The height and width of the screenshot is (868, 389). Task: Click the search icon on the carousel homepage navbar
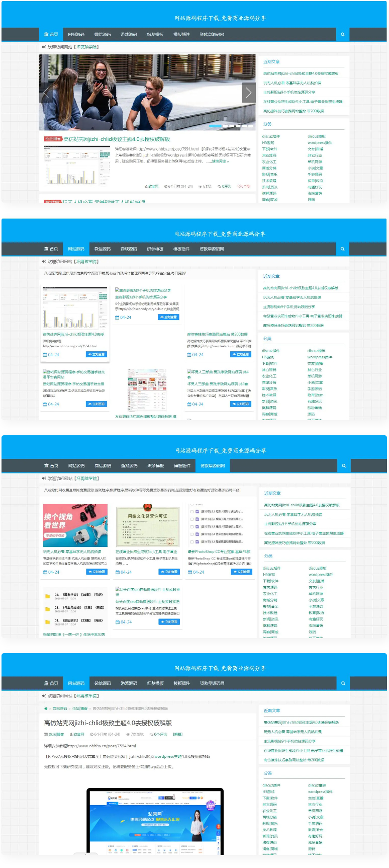(x=342, y=35)
